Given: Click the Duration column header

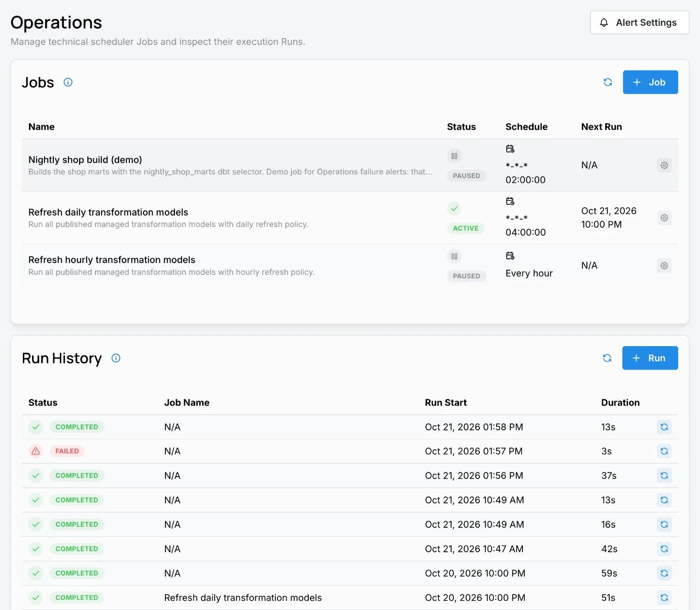Looking at the screenshot, I should [x=620, y=403].
